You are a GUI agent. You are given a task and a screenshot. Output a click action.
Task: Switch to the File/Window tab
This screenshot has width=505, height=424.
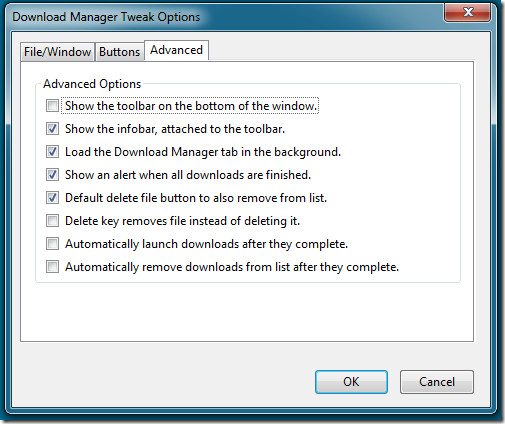click(57, 52)
